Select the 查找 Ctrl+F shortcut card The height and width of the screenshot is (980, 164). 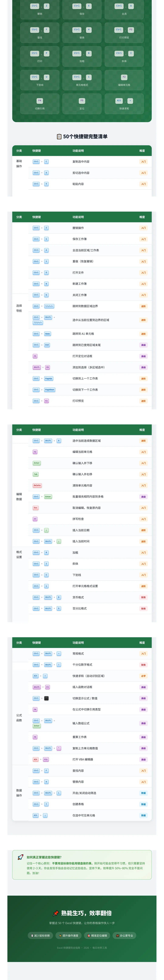40,33
